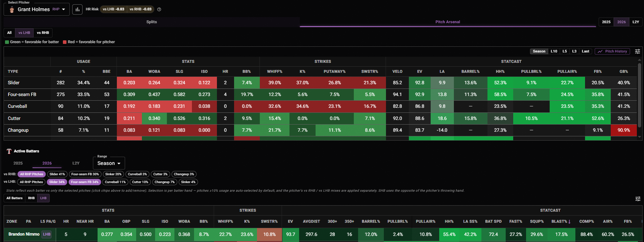Open the bar chart icon next to pitcher
Image resolution: width=644 pixels, height=242 pixels.
click(x=77, y=9)
